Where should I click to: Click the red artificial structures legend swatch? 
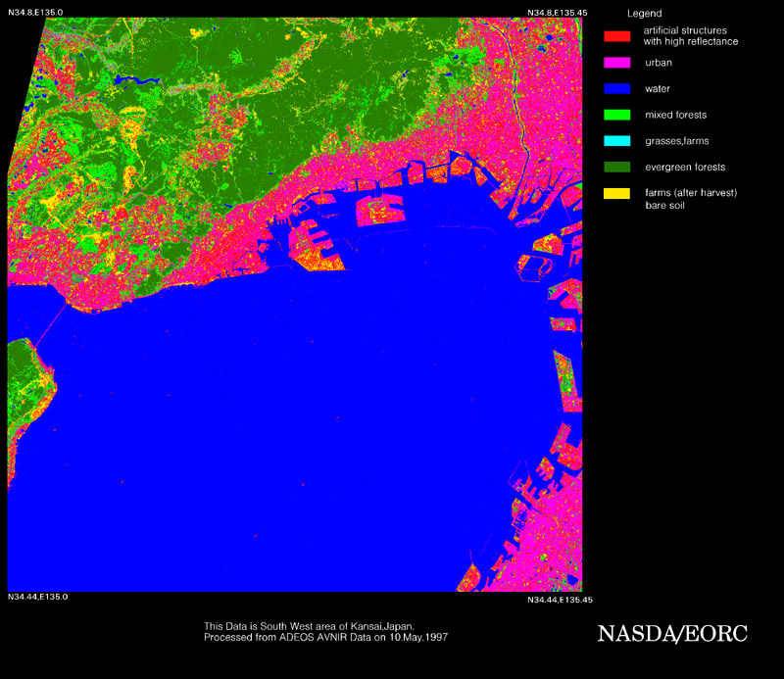tap(617, 36)
